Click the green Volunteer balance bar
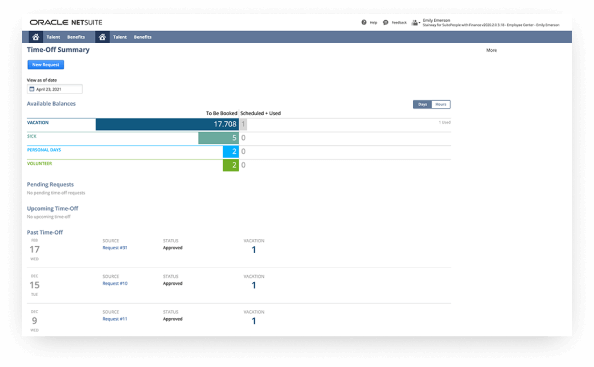594x367 pixels. pyautogui.click(x=231, y=165)
